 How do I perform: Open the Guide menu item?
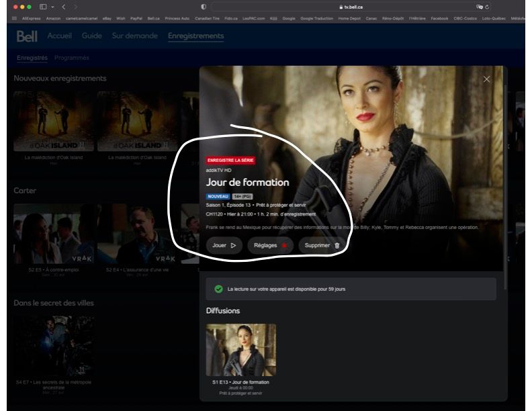[92, 36]
